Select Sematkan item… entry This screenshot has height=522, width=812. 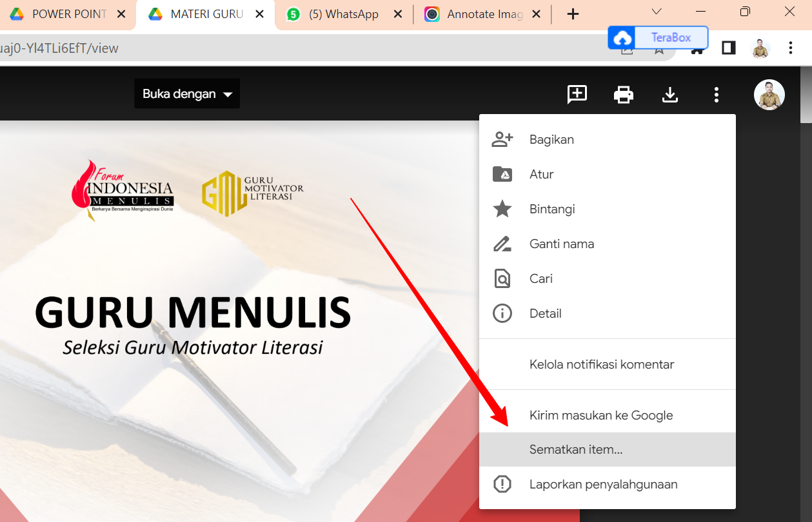point(607,449)
